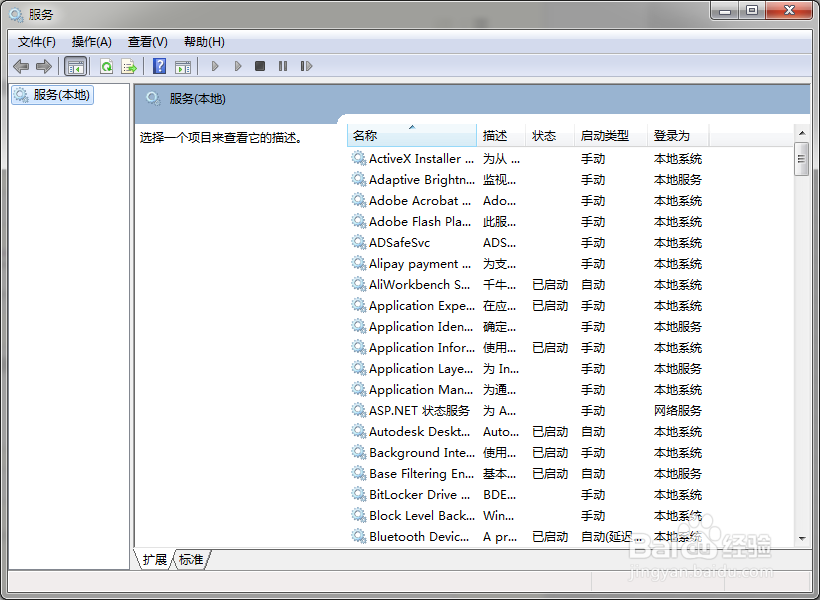The image size is (820, 600).
Task: Open Help using the blue question mark icon
Action: click(161, 66)
